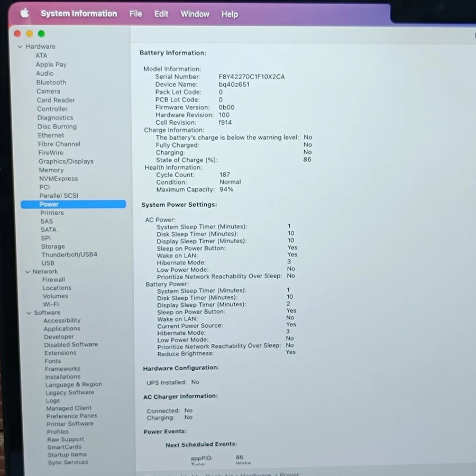Click the red close window button

[17, 34]
